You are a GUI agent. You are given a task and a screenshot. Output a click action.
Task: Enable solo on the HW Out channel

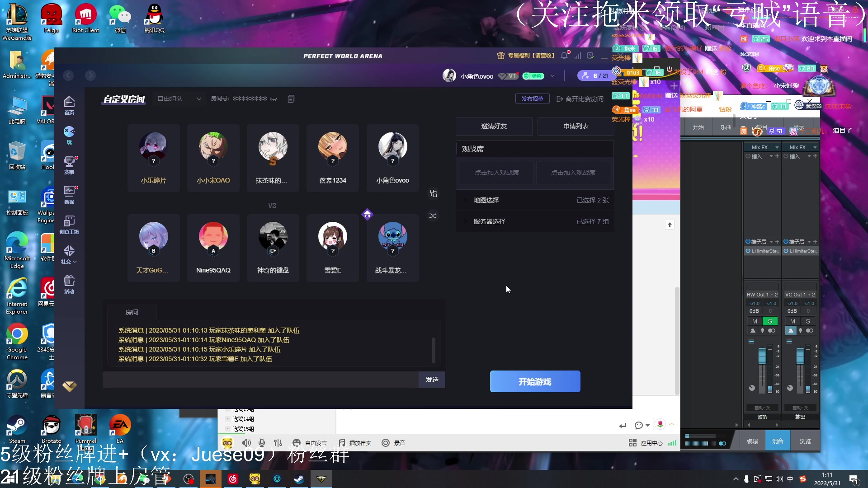pyautogui.click(x=770, y=321)
